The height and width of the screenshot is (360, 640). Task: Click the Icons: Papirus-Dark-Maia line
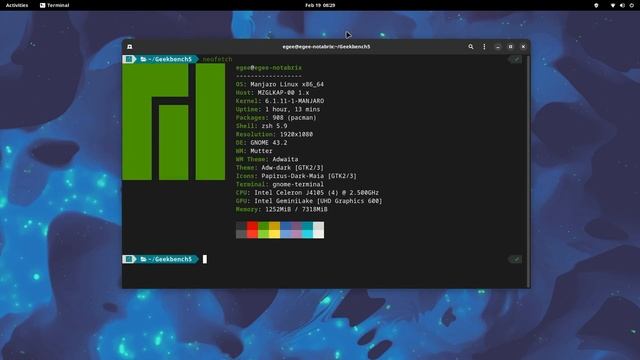click(x=296, y=176)
